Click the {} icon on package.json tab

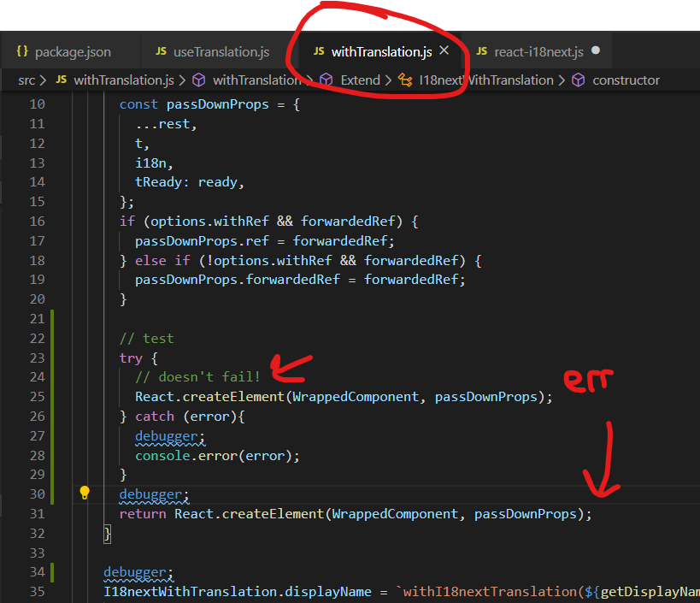[21, 51]
